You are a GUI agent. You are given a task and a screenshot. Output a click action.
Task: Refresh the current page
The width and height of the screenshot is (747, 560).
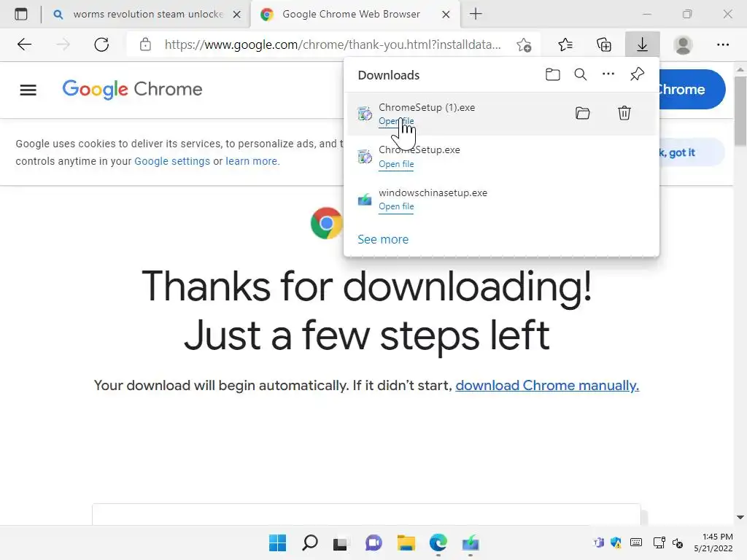click(x=101, y=44)
